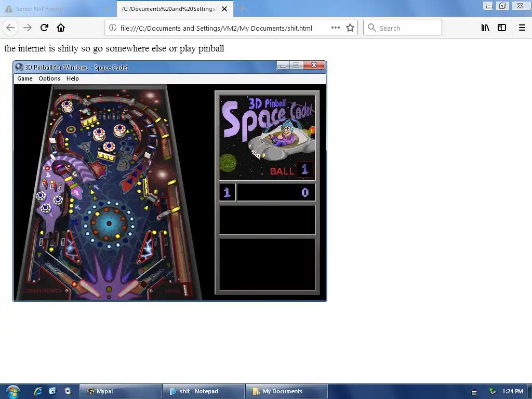Open the Help menu in Pinball

[x=73, y=78]
